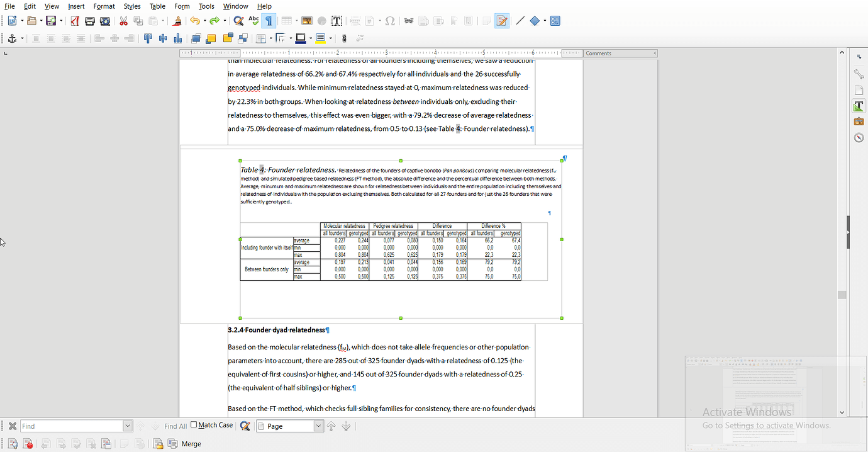This screenshot has height=452, width=868.
Task: Open the highlighting color swatch dropdown
Action: [x=330, y=38]
